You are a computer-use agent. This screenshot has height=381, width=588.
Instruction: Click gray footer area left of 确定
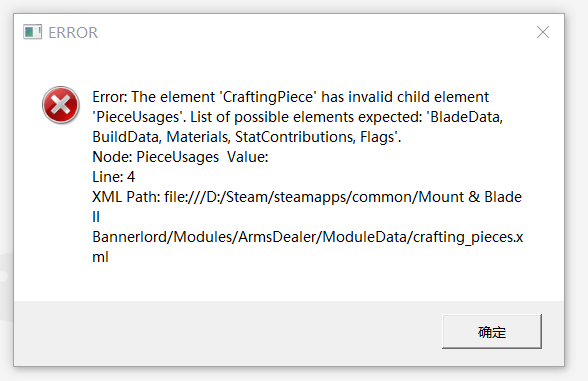pyautogui.click(x=225, y=332)
